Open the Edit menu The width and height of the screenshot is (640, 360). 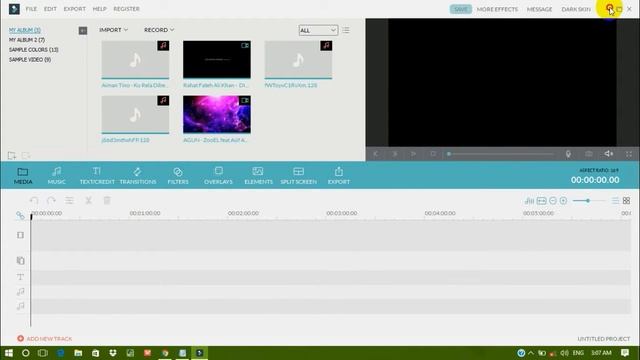(50, 9)
